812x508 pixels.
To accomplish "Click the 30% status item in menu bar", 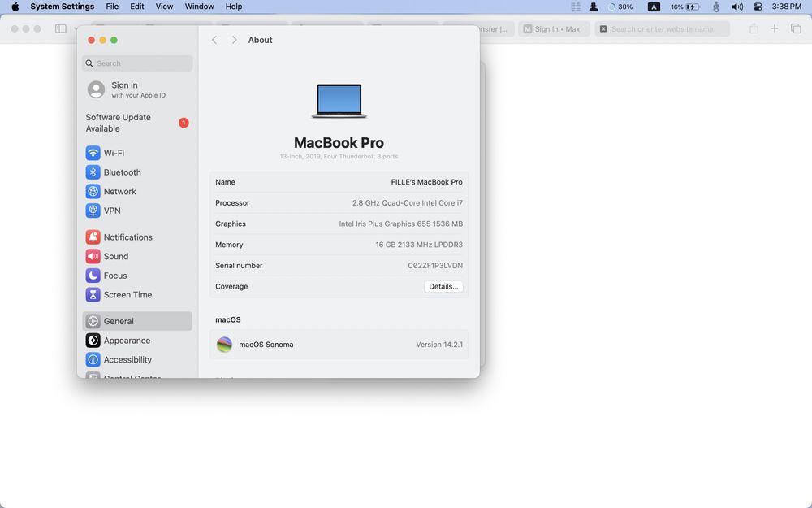I will pos(620,7).
